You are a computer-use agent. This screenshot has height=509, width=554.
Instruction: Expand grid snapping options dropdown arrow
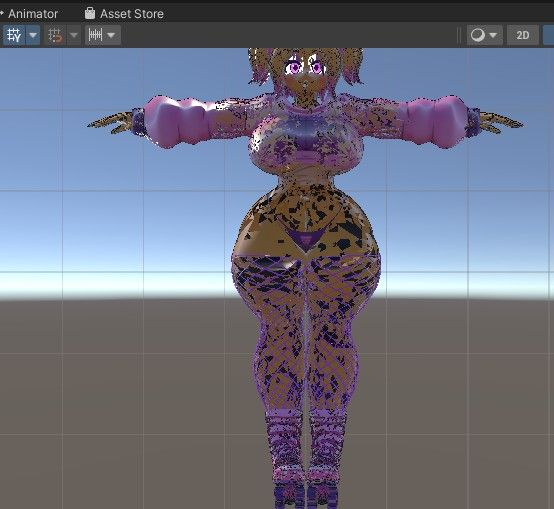(x=74, y=35)
